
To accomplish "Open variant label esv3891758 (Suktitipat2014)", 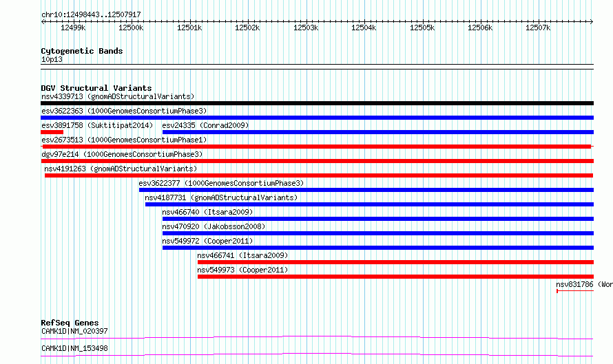I will tap(97, 125).
